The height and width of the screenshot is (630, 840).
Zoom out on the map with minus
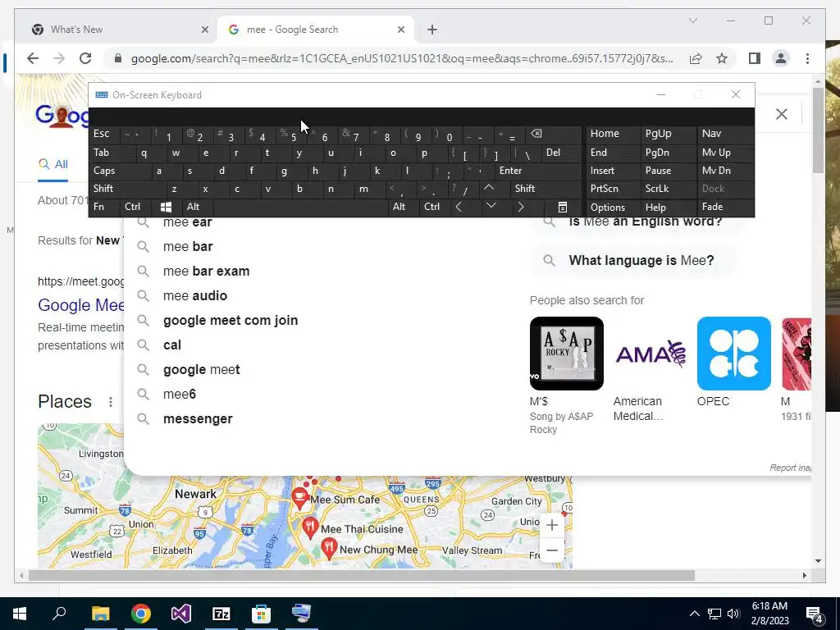[552, 550]
